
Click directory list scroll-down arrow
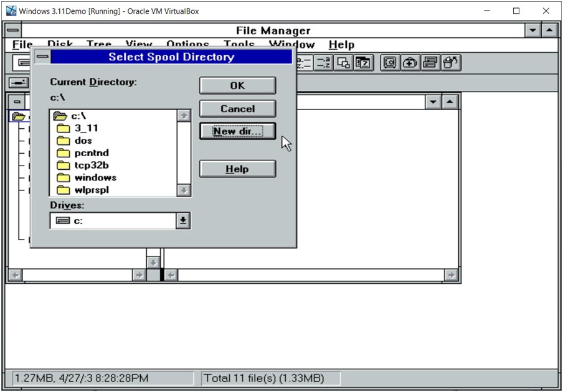point(184,190)
